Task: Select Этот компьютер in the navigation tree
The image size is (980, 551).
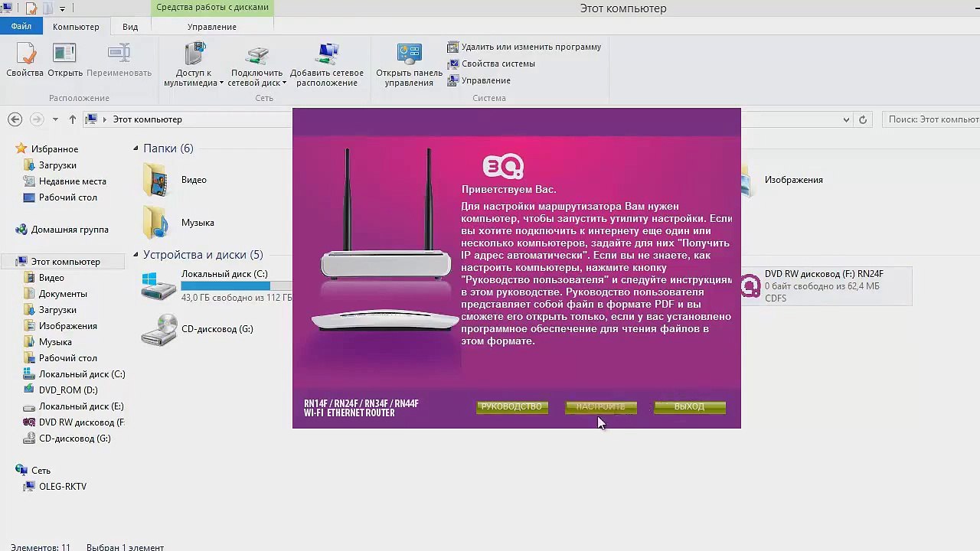Action: 65,262
